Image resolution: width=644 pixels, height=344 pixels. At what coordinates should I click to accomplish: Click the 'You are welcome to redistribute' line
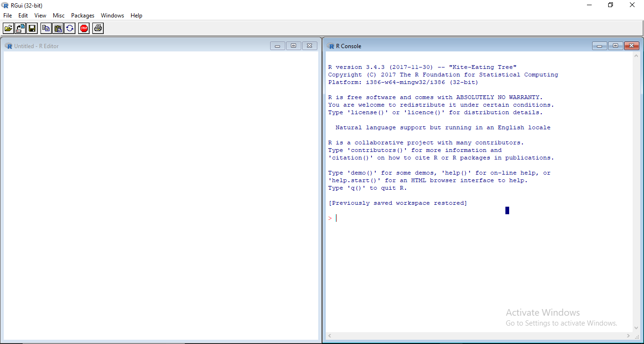[x=441, y=105]
